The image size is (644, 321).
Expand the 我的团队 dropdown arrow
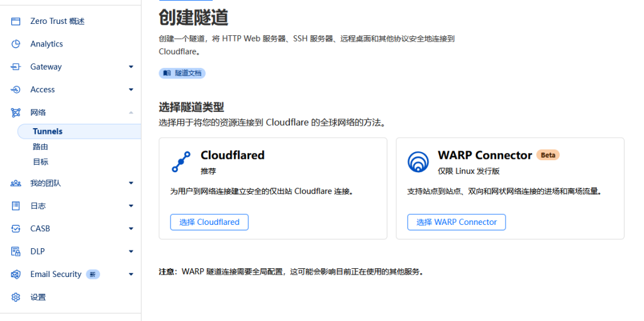click(131, 183)
